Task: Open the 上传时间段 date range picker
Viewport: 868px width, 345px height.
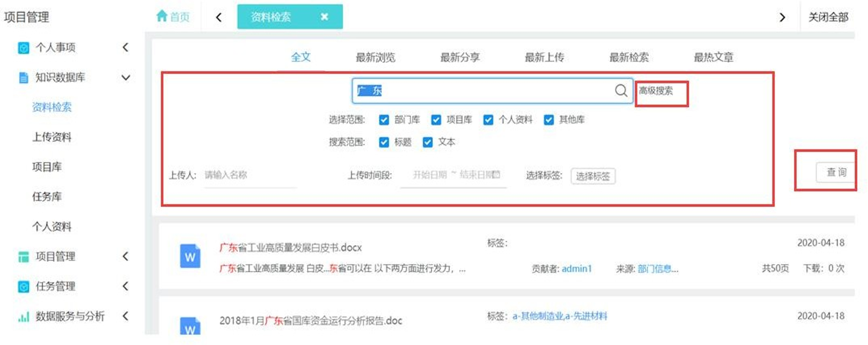Action: (454, 175)
